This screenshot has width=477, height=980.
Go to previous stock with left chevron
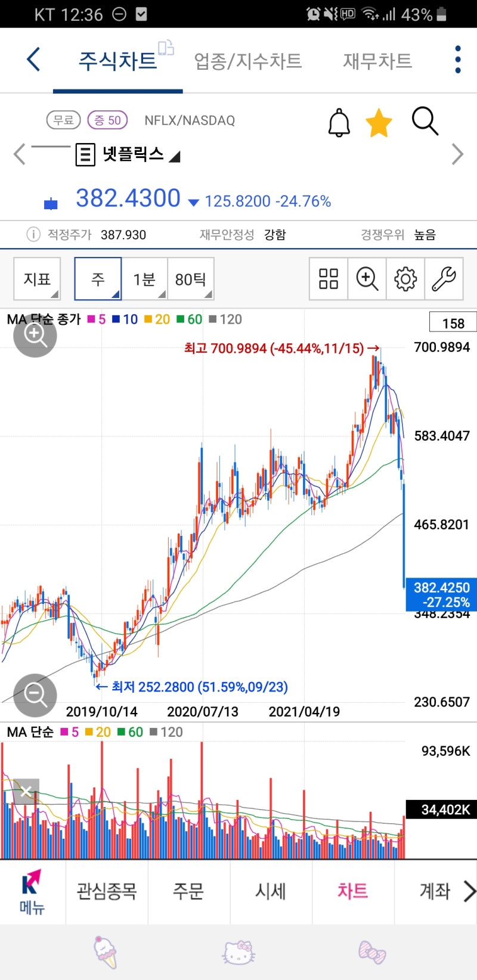19,154
